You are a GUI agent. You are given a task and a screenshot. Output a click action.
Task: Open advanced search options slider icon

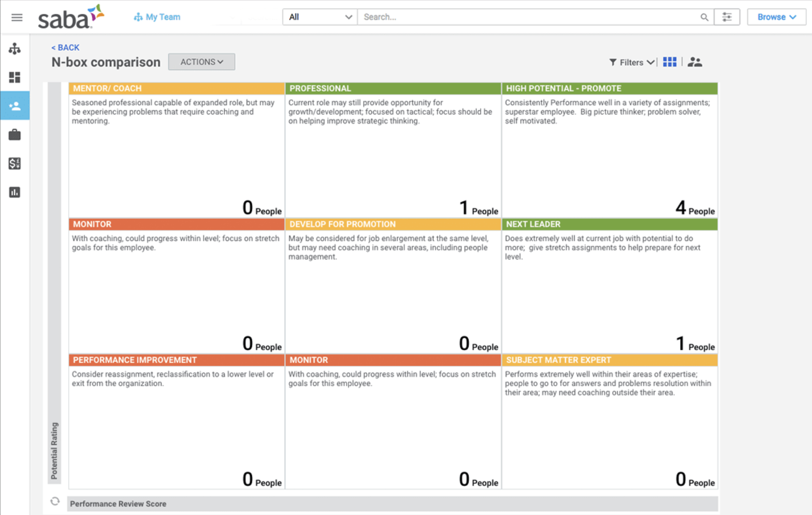pos(727,17)
